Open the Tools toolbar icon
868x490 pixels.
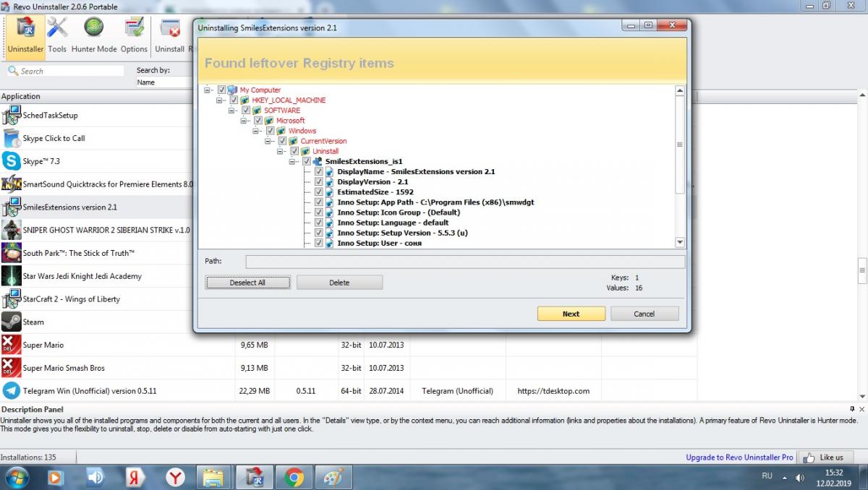click(x=57, y=35)
